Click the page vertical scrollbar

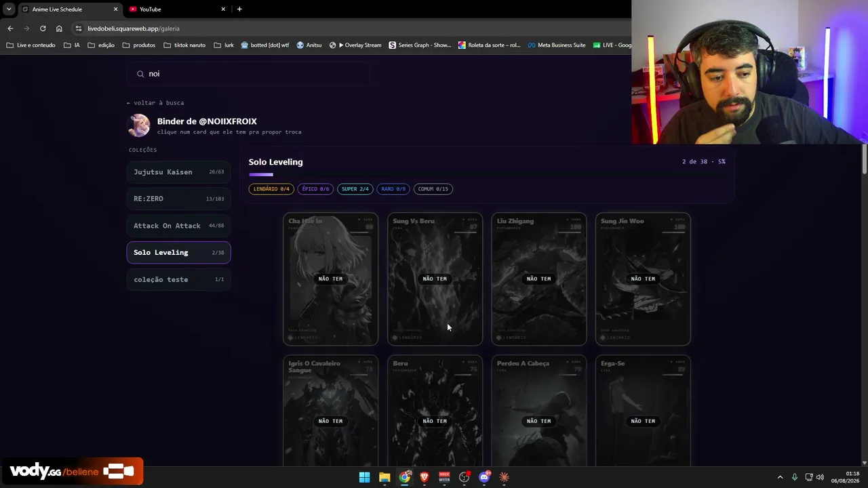pyautogui.click(x=865, y=159)
